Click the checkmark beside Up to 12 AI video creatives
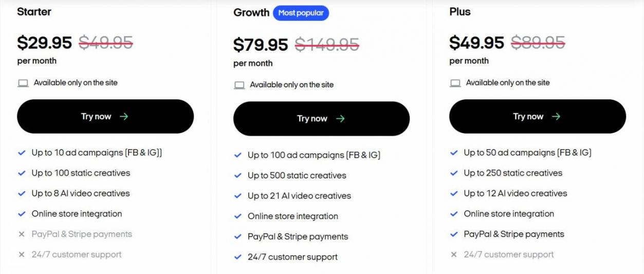 pos(454,193)
